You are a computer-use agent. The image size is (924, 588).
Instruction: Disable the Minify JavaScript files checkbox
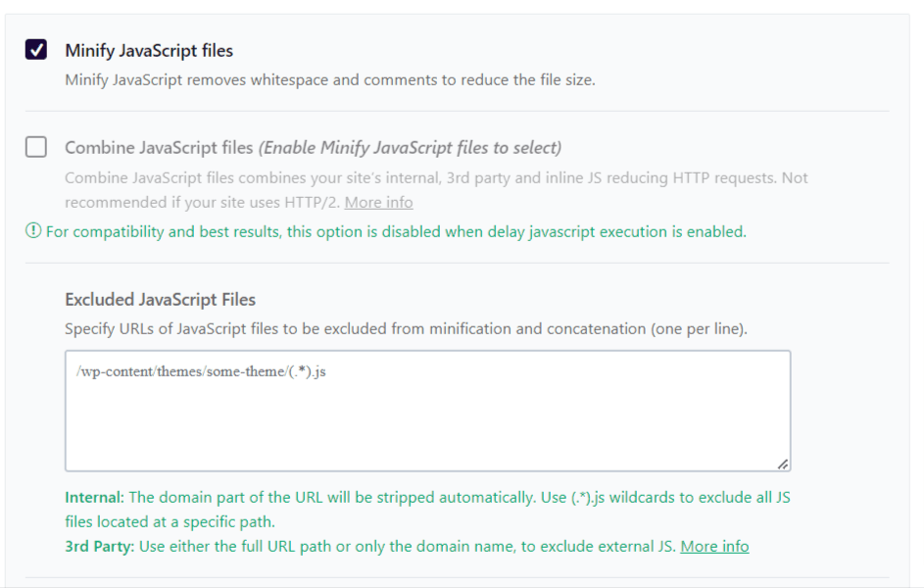(35, 50)
